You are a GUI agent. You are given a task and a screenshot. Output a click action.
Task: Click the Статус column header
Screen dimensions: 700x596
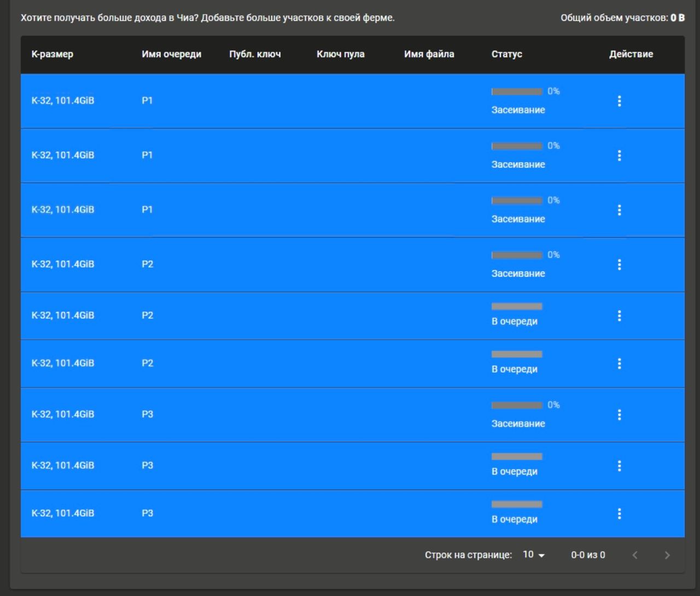click(x=507, y=54)
